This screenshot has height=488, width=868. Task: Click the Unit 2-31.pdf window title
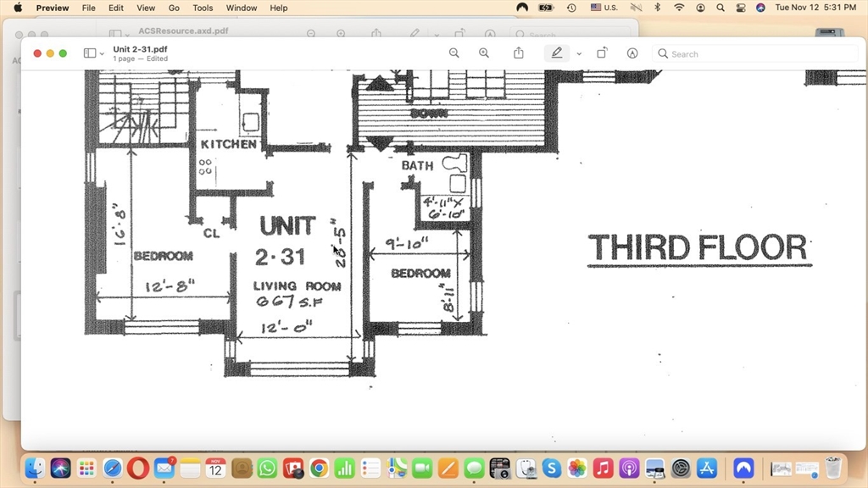tap(140, 49)
